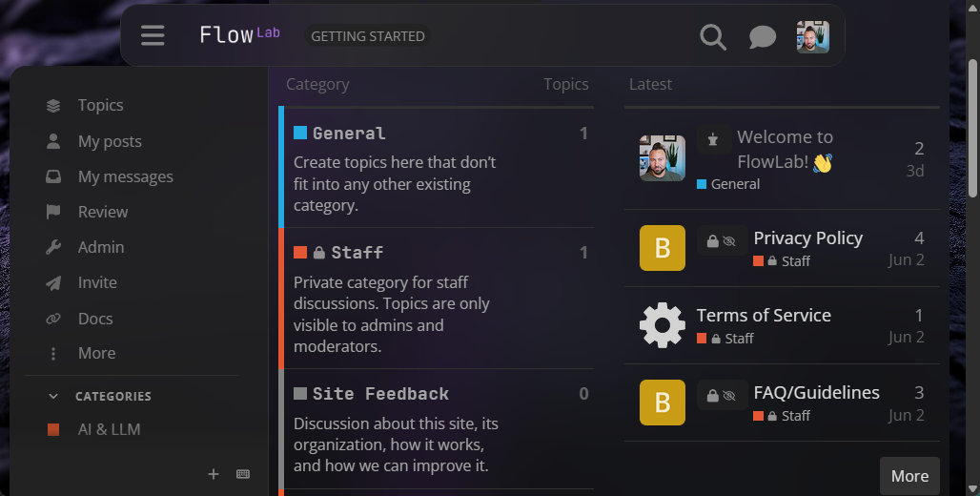The image size is (980, 496).
Task: Open the Privacy Policy topic
Action: pyautogui.click(x=807, y=238)
